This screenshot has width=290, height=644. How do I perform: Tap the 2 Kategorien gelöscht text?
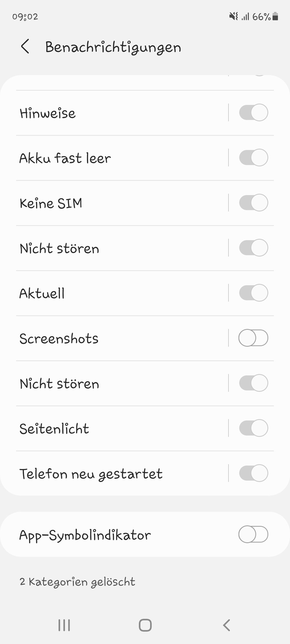point(77,582)
